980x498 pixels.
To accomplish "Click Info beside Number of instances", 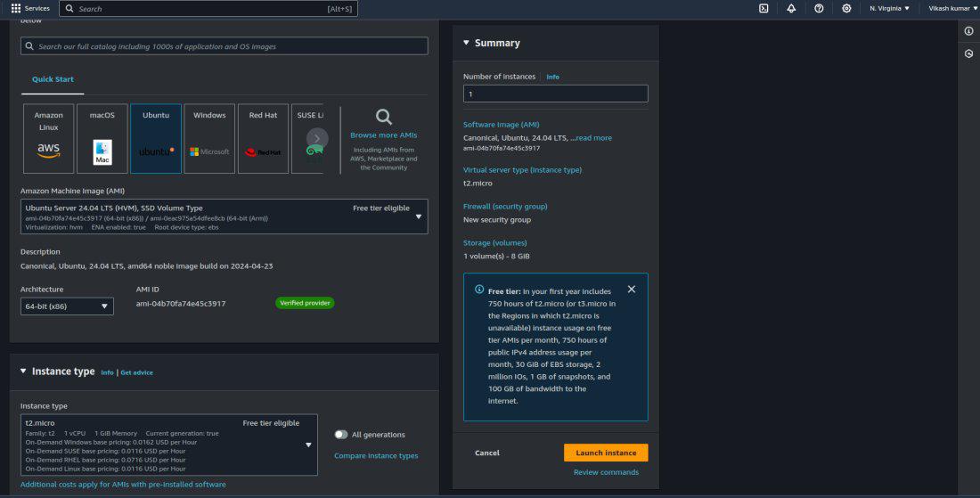I will (x=552, y=77).
